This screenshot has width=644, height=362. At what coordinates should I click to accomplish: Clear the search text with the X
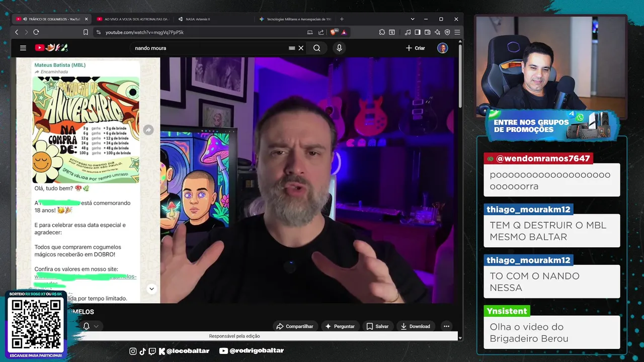pyautogui.click(x=301, y=48)
